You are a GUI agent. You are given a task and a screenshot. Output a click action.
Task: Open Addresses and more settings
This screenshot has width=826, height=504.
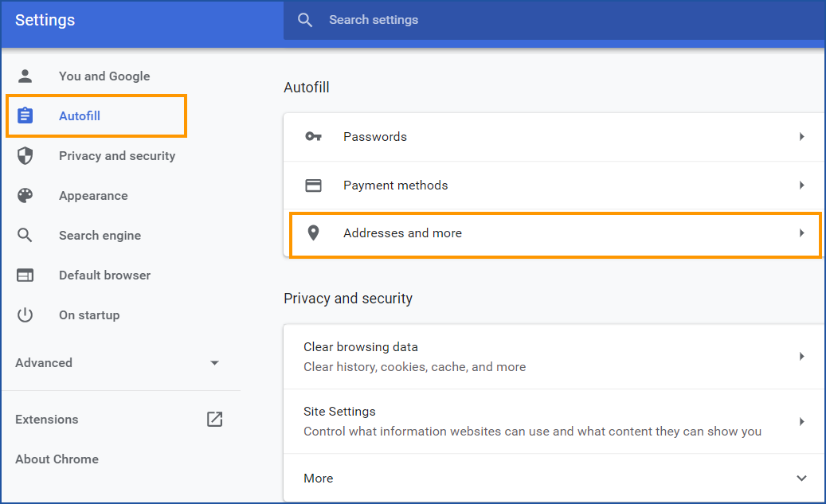click(402, 232)
